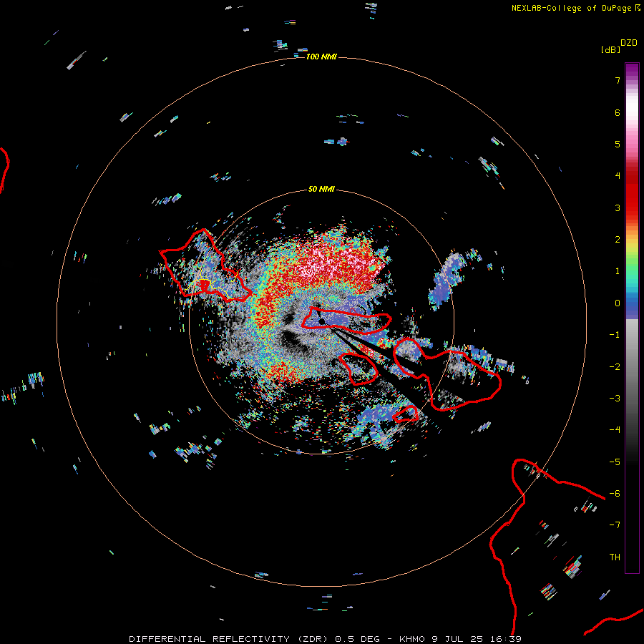Click the magenta top of the color bar
644x644 pixels.
(x=632, y=70)
